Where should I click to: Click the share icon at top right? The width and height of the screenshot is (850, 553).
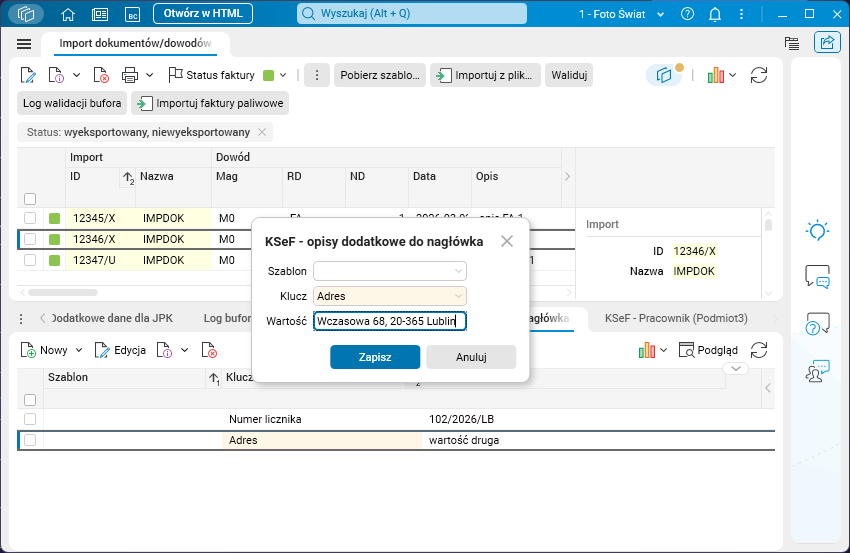[827, 43]
